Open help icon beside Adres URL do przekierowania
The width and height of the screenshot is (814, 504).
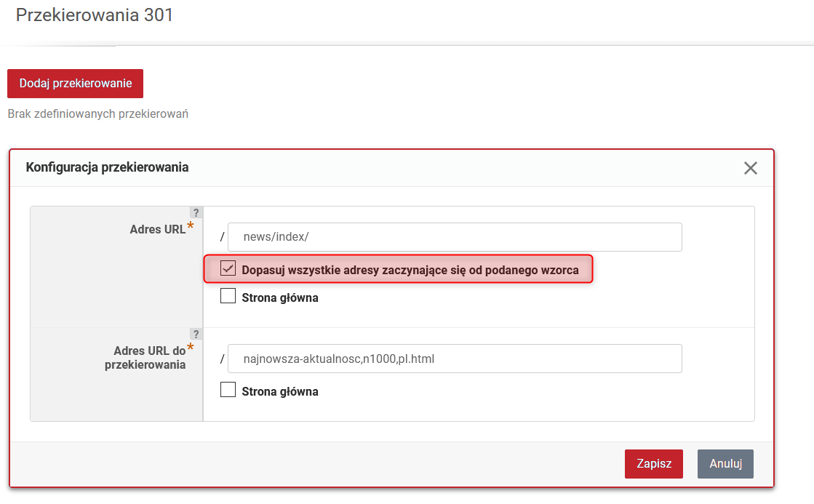pos(196,335)
